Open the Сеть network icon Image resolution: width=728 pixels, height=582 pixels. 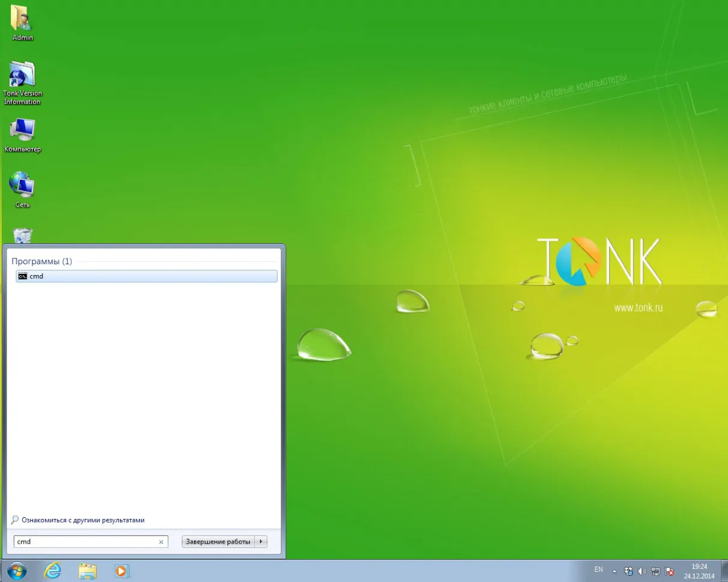pyautogui.click(x=23, y=190)
